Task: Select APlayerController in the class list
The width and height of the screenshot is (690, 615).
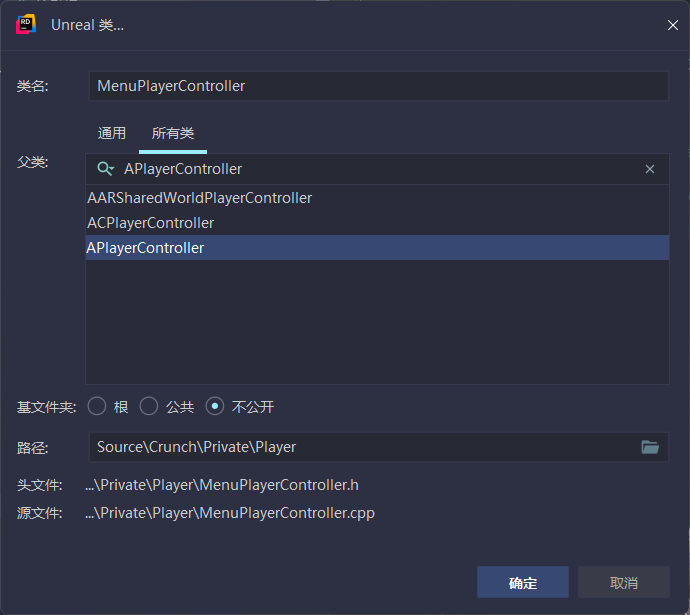Action: tap(378, 248)
